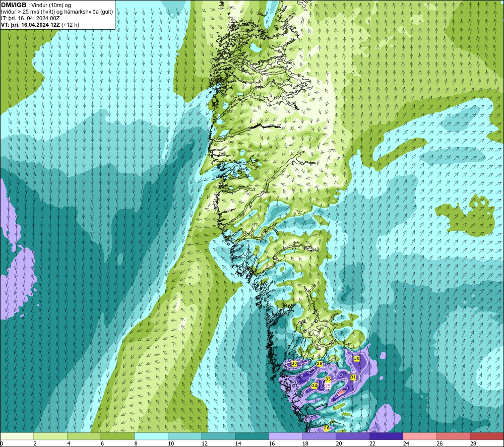
Task: Click the yellow gust label 31
Action: (353, 377)
